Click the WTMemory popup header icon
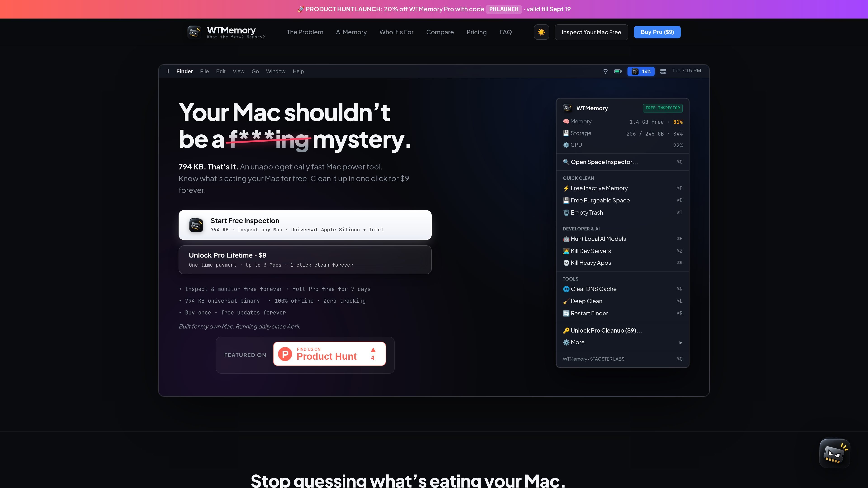 click(568, 108)
